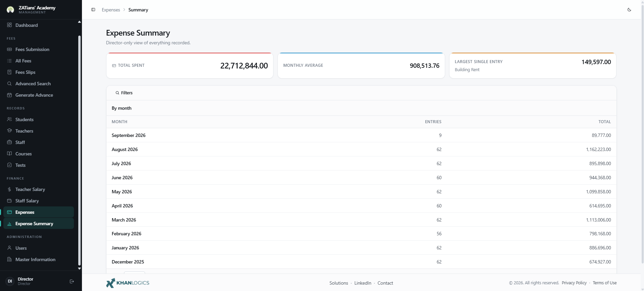The width and height of the screenshot is (644, 291).
Task: Click the Generate Advance calendar icon
Action: click(9, 95)
